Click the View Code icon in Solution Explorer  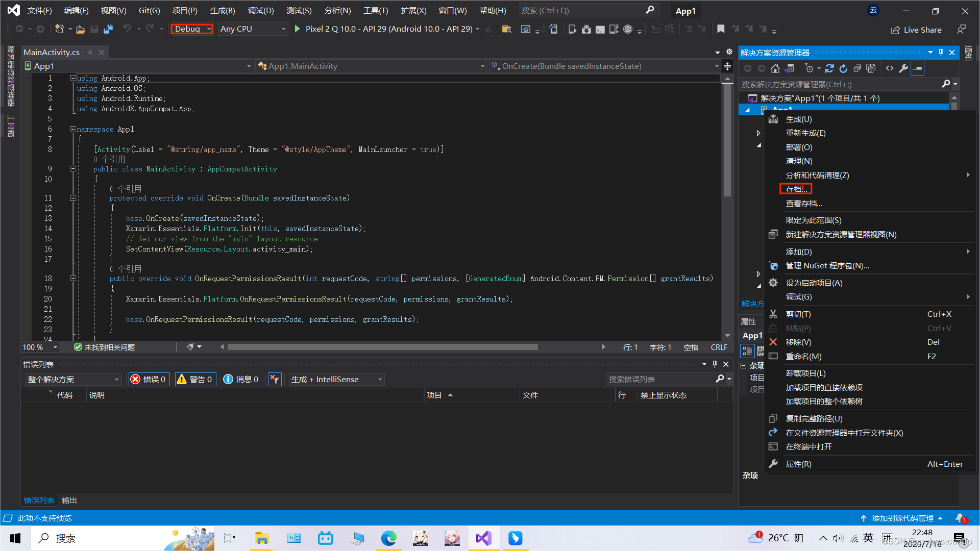coord(890,68)
